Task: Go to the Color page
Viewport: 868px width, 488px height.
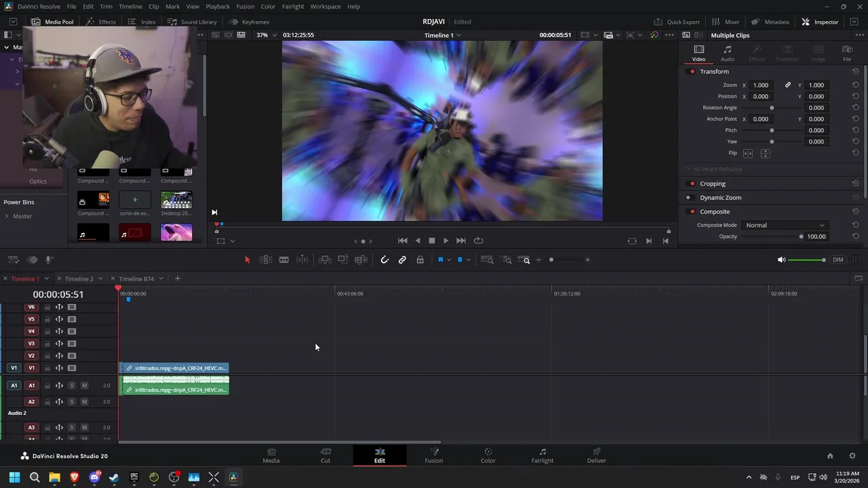Action: [x=488, y=455]
